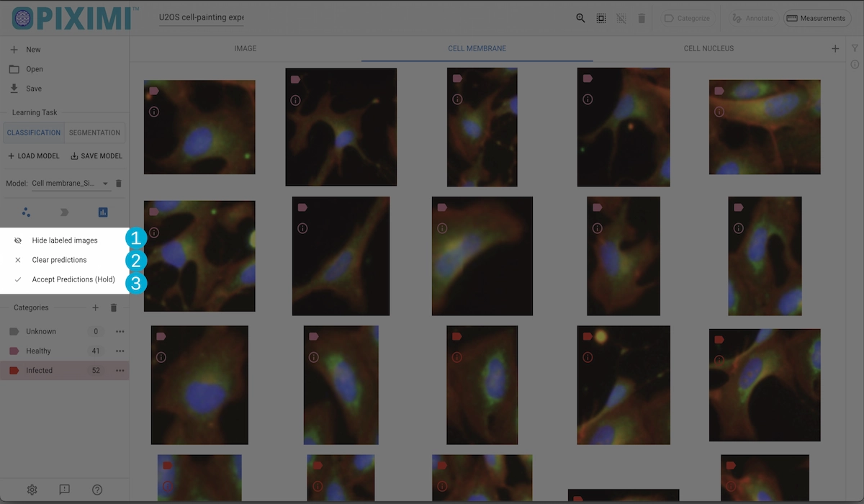Click the Measurements button

coord(817,18)
